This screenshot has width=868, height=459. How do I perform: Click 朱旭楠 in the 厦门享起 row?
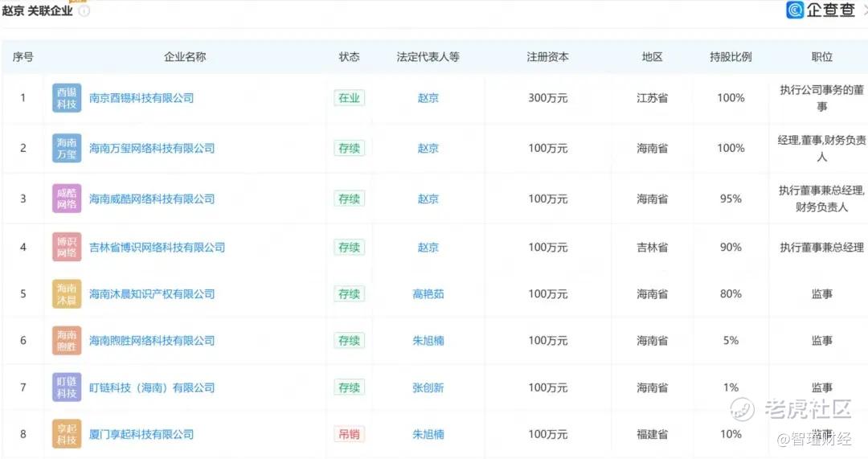(428, 434)
